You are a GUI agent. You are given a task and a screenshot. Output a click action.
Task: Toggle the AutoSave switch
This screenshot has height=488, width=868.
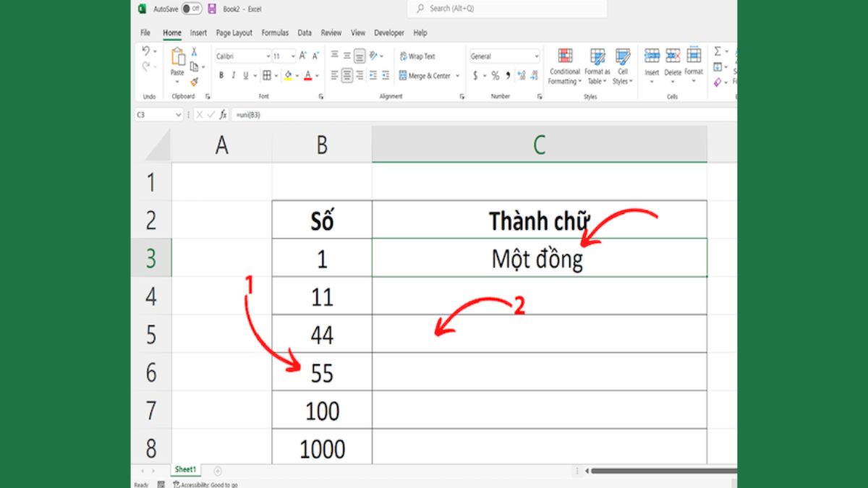coord(192,9)
